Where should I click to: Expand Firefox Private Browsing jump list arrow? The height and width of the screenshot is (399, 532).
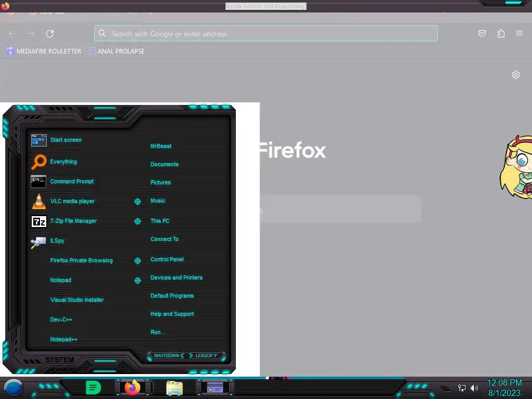point(137,261)
